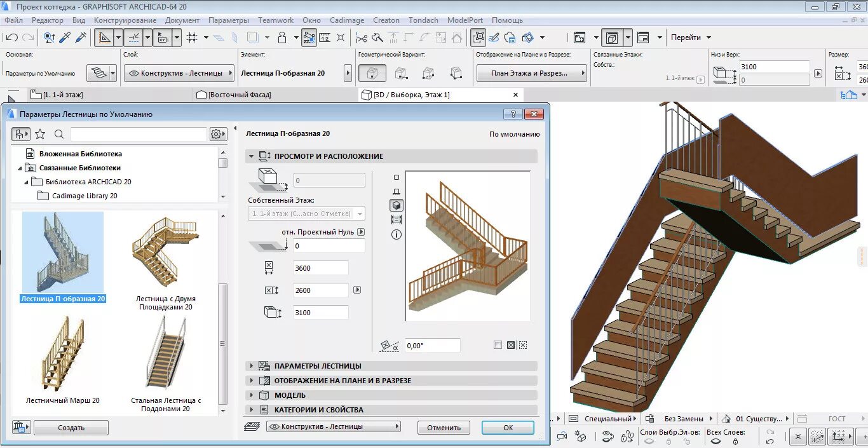Open the dialog's bottom layer dropdown Конструктив - Лестницы

(x=334, y=427)
